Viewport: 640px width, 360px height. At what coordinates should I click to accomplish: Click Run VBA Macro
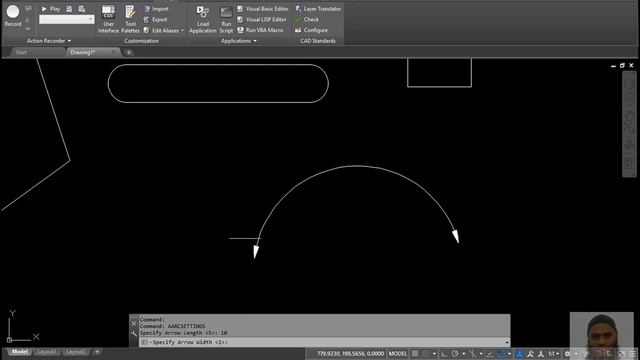click(x=260, y=30)
